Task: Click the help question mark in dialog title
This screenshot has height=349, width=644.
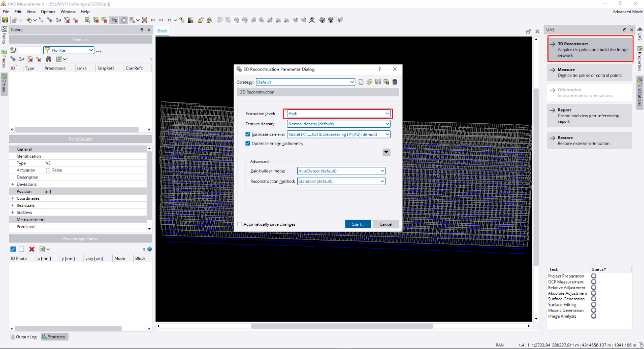Action: point(379,69)
